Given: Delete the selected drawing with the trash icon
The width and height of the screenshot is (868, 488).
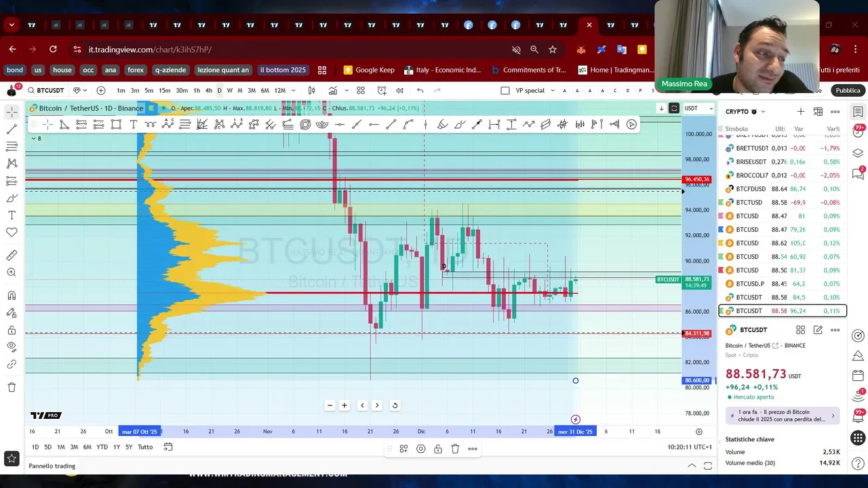Looking at the screenshot, I should (x=455, y=449).
